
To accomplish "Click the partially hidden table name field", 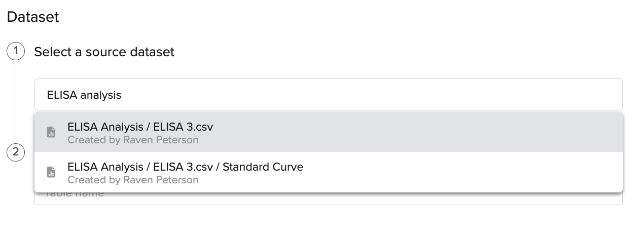I will tap(329, 198).
